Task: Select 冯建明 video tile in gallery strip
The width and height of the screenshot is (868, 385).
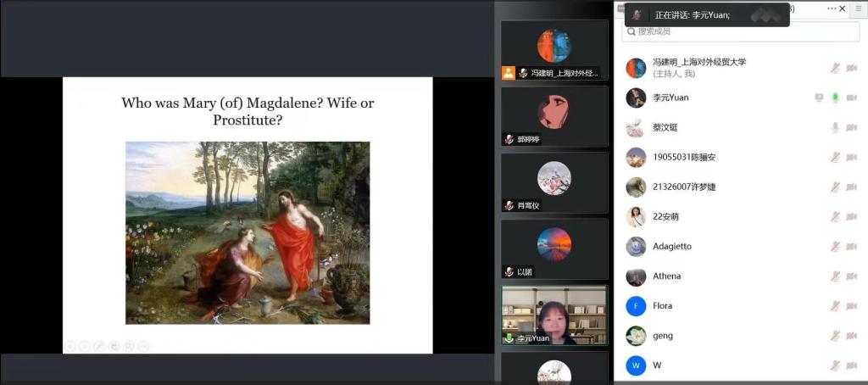Action: [554, 50]
